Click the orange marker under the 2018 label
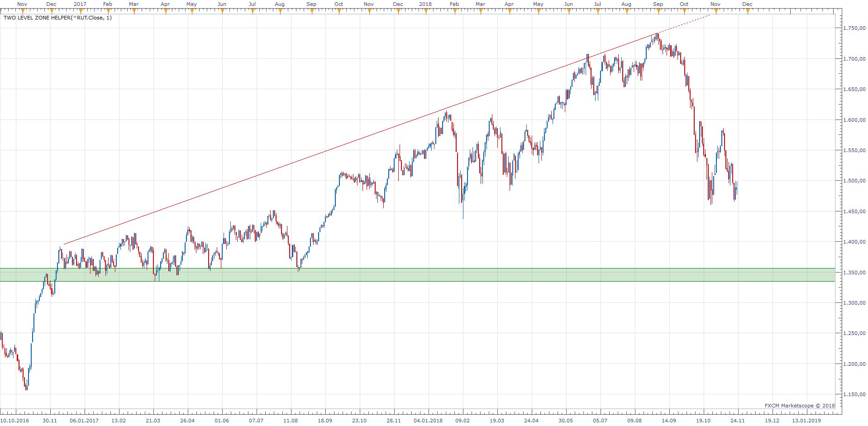 [425, 11]
